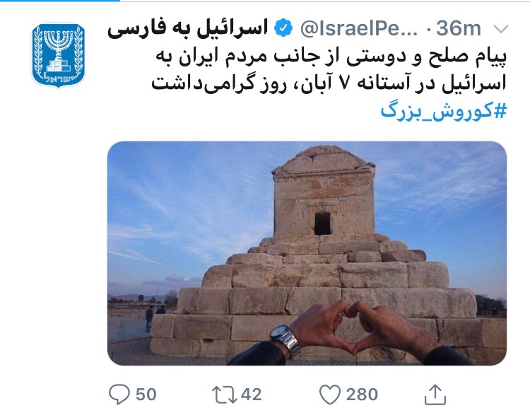The height and width of the screenshot is (420, 530).
Task: Click the wristwatch shown in the photo
Action: point(285,339)
